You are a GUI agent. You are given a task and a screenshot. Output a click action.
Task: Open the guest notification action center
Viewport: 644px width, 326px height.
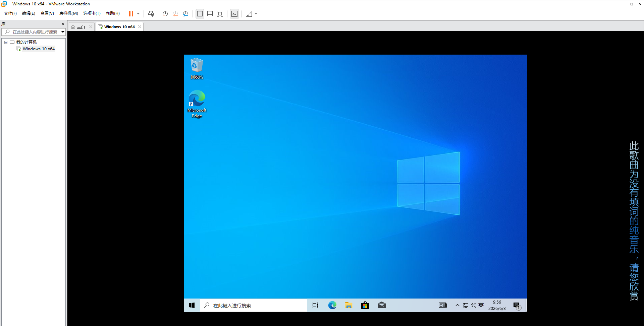pyautogui.click(x=517, y=306)
